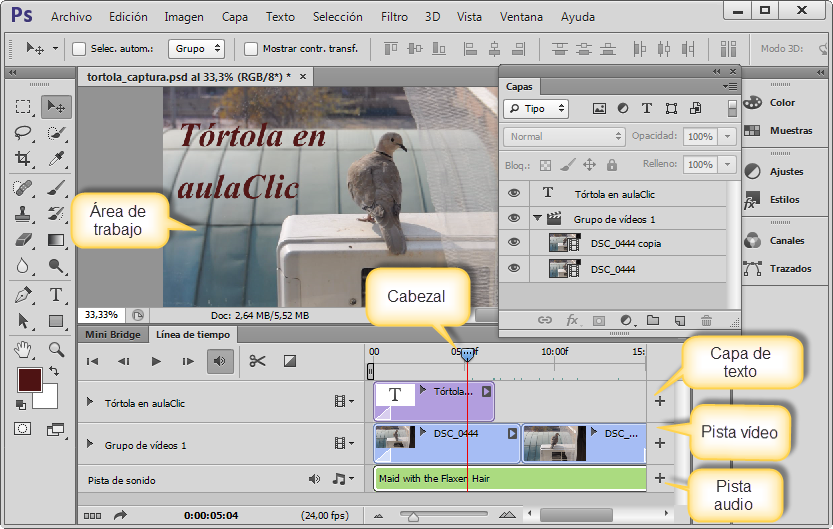This screenshot has width=833, height=529.
Task: Create new group folder in Capas panel
Action: (653, 320)
